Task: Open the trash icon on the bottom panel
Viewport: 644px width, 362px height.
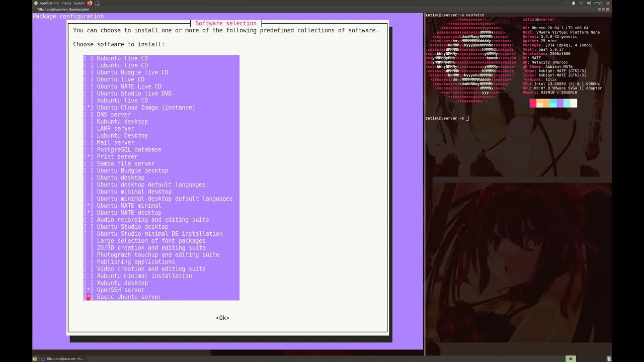Action: tap(609, 358)
